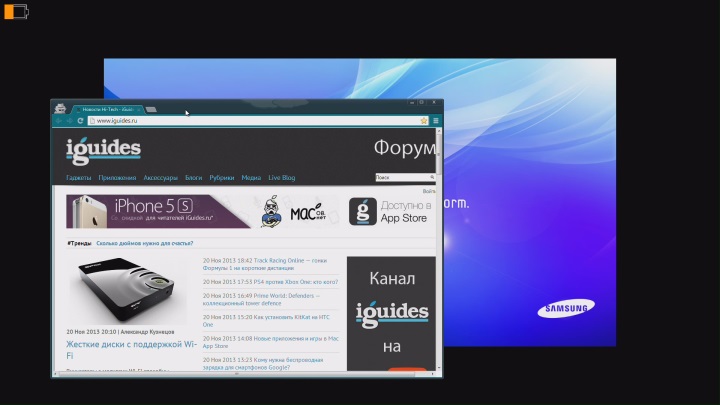Open the Медиа menu item

click(251, 178)
